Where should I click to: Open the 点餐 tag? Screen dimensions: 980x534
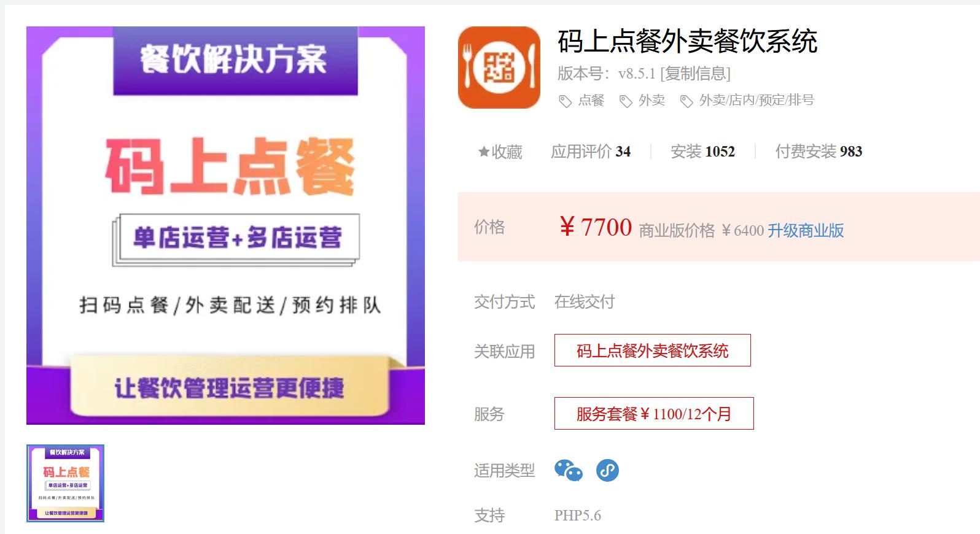tap(591, 100)
